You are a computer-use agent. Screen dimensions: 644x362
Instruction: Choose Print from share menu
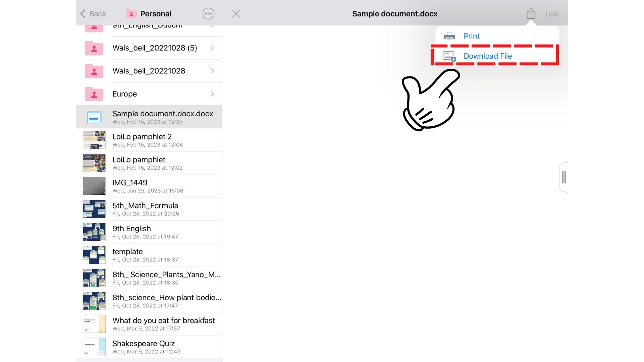click(x=471, y=36)
